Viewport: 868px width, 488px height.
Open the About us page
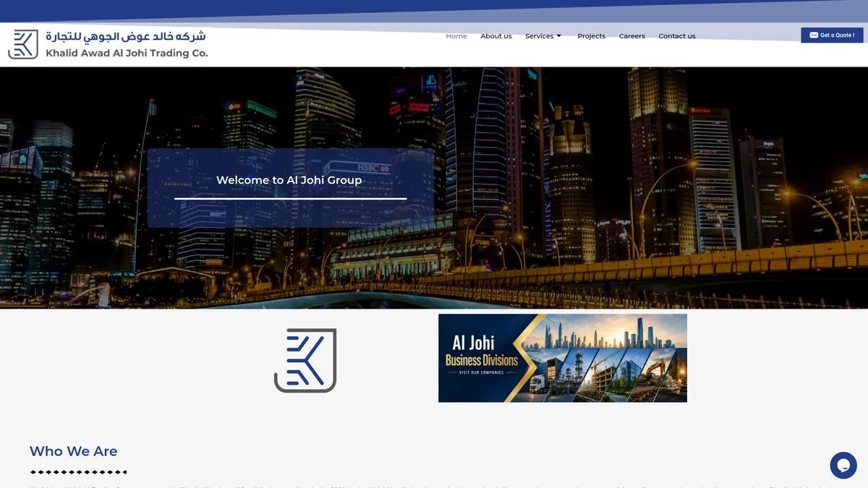(496, 36)
